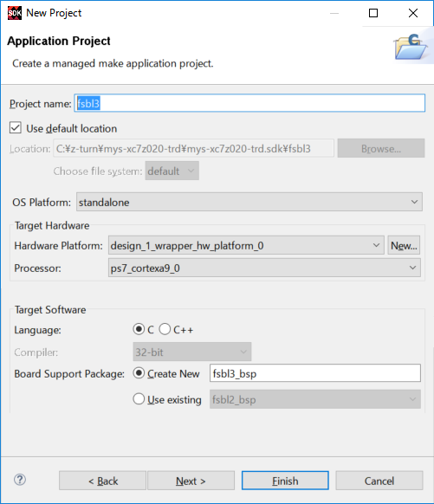The width and height of the screenshot is (434, 504).
Task: Choose Create New board support package
Action: (x=139, y=373)
